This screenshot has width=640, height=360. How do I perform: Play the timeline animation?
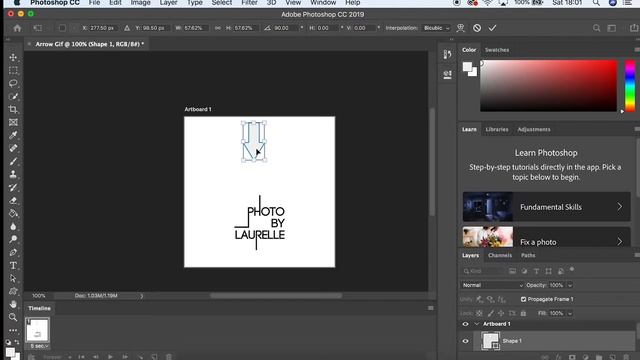point(110,357)
